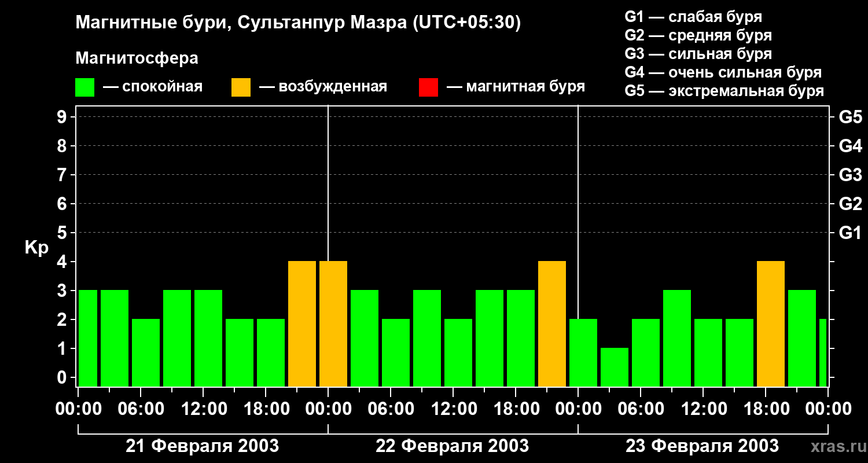Click the line 'G4 — очень сильная буря'
868x463 pixels.
click(x=723, y=72)
